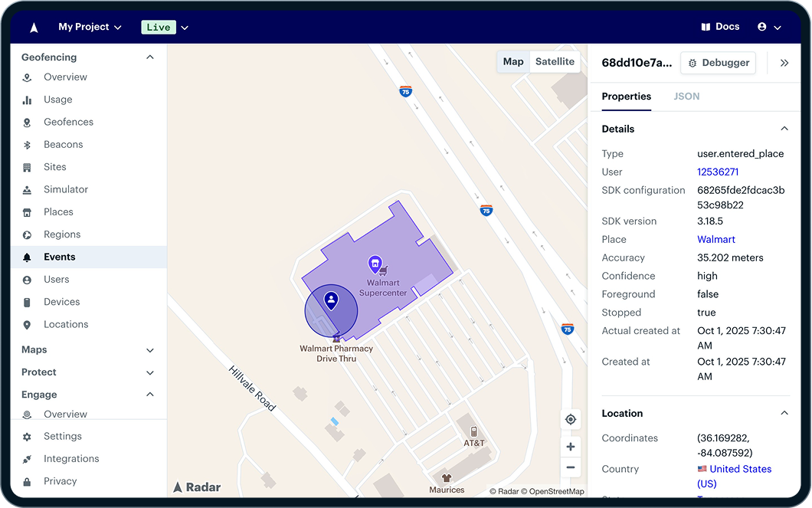This screenshot has height=508, width=812.
Task: Open the Devices list
Action: [61, 302]
